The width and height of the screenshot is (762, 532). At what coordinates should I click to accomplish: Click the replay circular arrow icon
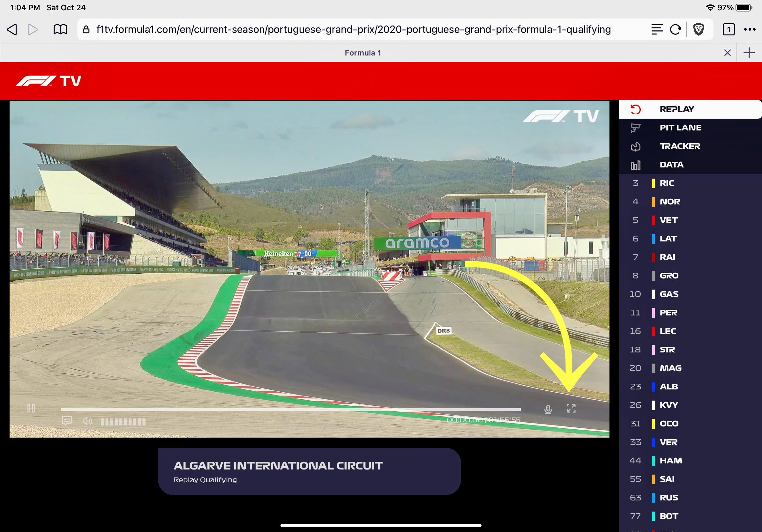tap(636, 109)
